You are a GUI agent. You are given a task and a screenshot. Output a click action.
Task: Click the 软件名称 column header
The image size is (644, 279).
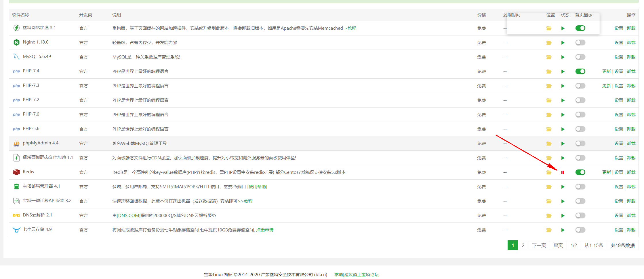click(x=20, y=15)
